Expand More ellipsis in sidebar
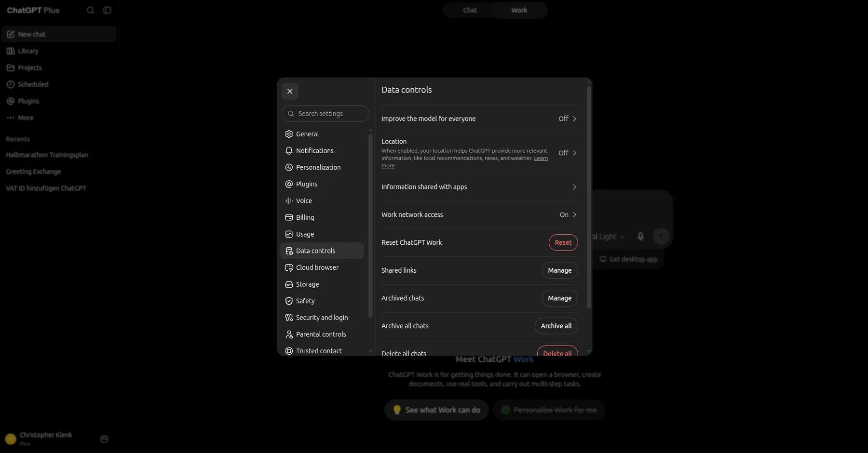This screenshot has width=868, height=453. tap(11, 118)
